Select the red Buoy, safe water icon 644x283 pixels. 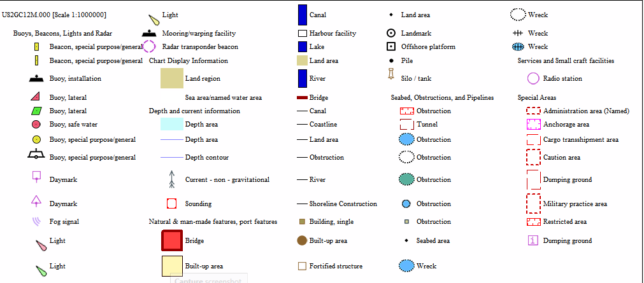coord(36,125)
